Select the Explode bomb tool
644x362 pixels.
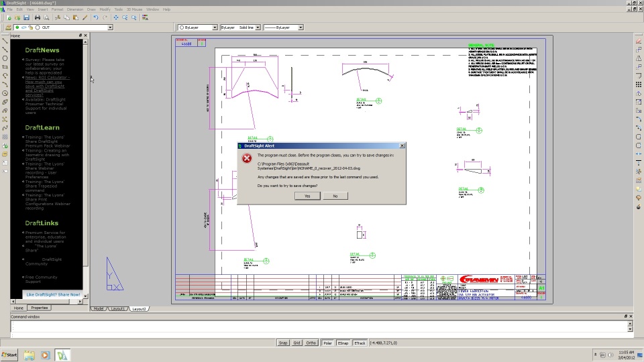[x=638, y=206]
